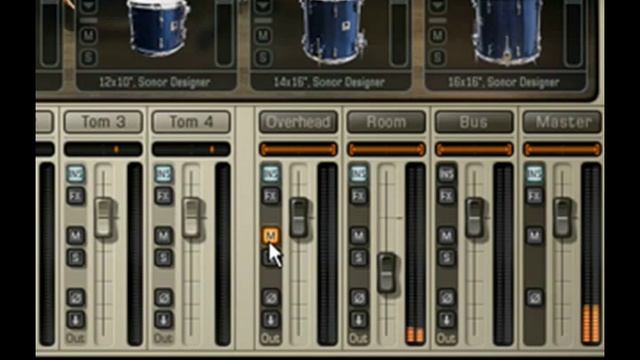Open the dropdown arrow of the 14x16" drum panel
The image size is (640, 360).
click(x=263, y=6)
